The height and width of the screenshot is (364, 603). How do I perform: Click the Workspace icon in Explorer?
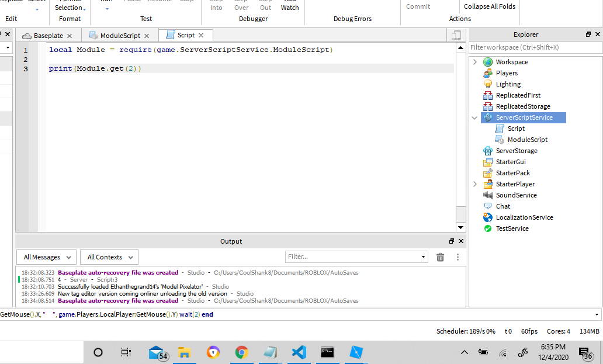coord(488,62)
